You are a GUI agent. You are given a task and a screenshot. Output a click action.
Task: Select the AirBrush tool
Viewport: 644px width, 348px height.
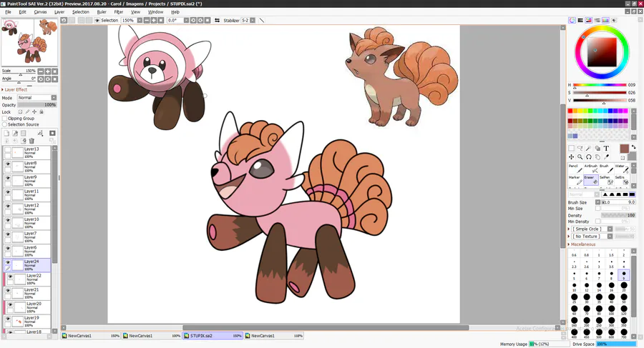590,168
